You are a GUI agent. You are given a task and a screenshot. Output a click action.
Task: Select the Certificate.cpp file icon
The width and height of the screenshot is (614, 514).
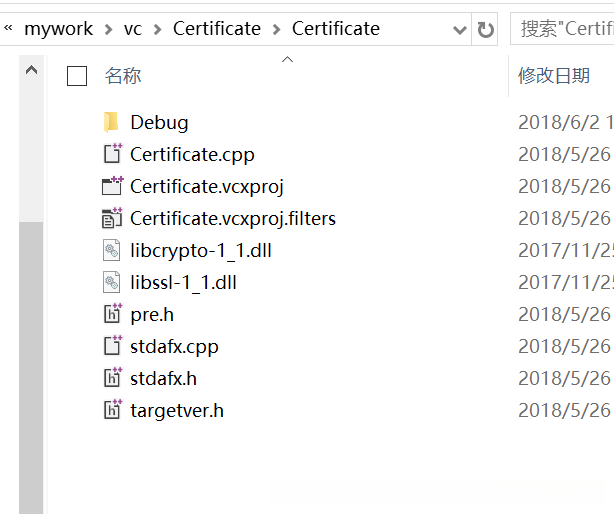pyautogui.click(x=111, y=154)
